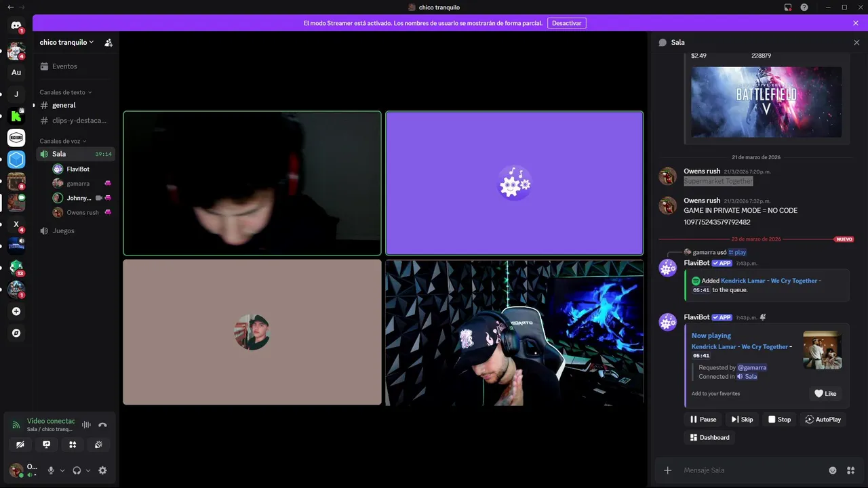This screenshot has width=868, height=488.
Task: Disconnect from voice with hang-up icon
Action: (x=102, y=425)
